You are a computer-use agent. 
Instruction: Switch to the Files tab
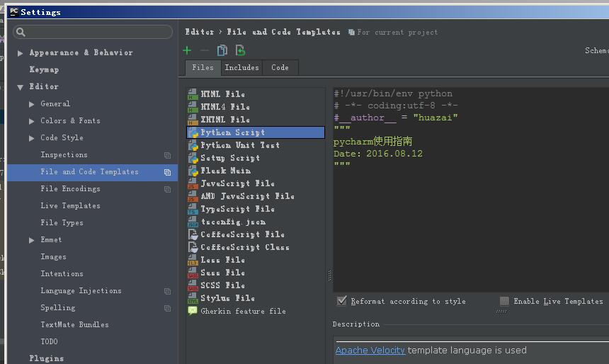(x=203, y=67)
